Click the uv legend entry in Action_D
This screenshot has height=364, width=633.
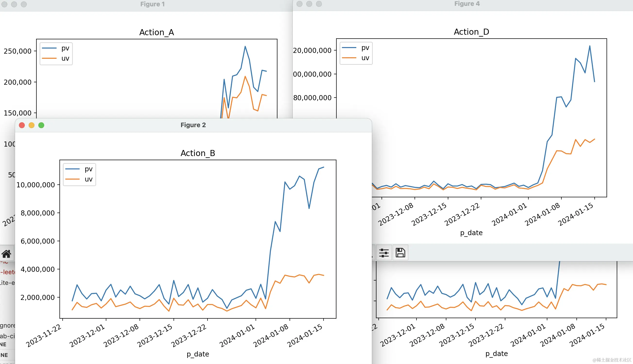pyautogui.click(x=365, y=58)
